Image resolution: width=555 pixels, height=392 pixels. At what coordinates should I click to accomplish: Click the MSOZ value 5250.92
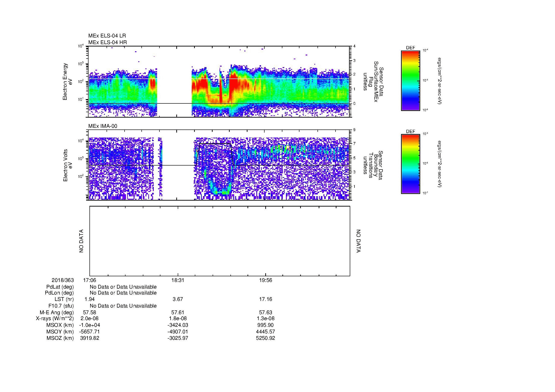pyautogui.click(x=266, y=338)
